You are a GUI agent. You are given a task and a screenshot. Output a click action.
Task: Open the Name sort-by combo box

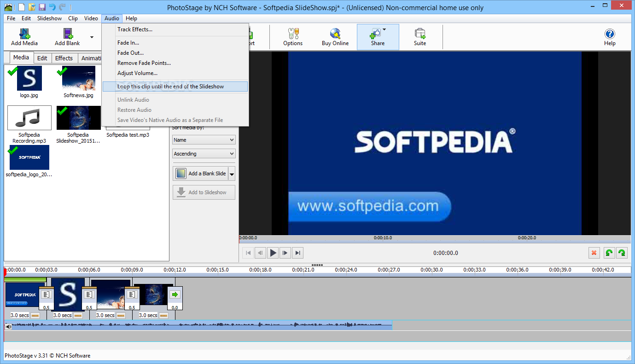(204, 140)
